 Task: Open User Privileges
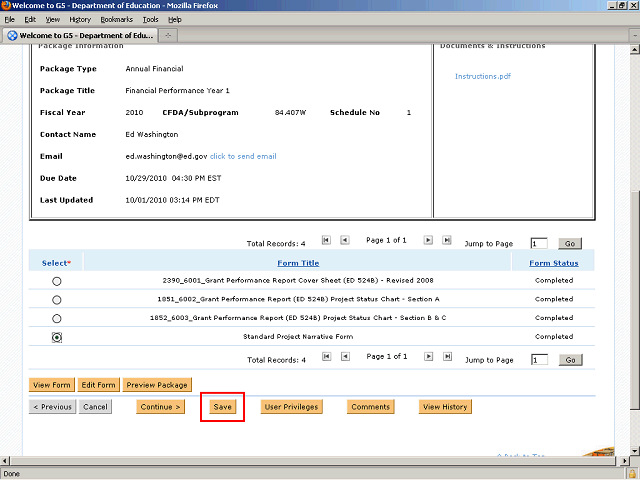coord(291,407)
